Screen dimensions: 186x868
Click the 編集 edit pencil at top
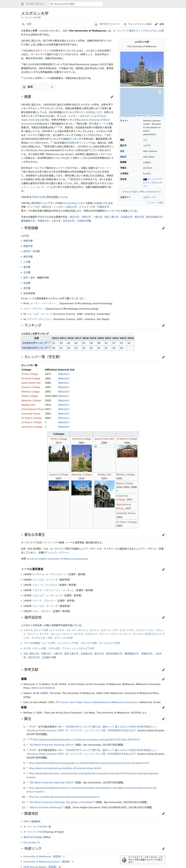[x=159, y=24]
